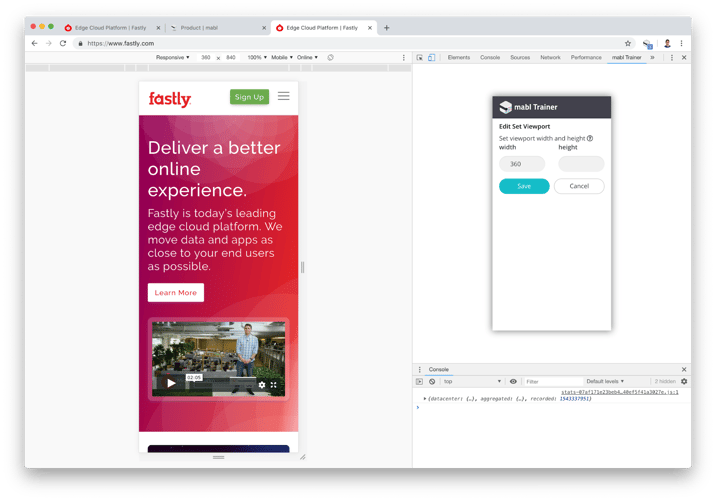This screenshot has height=501, width=716.
Task: Click the help icon beside viewport label
Action: coord(590,138)
